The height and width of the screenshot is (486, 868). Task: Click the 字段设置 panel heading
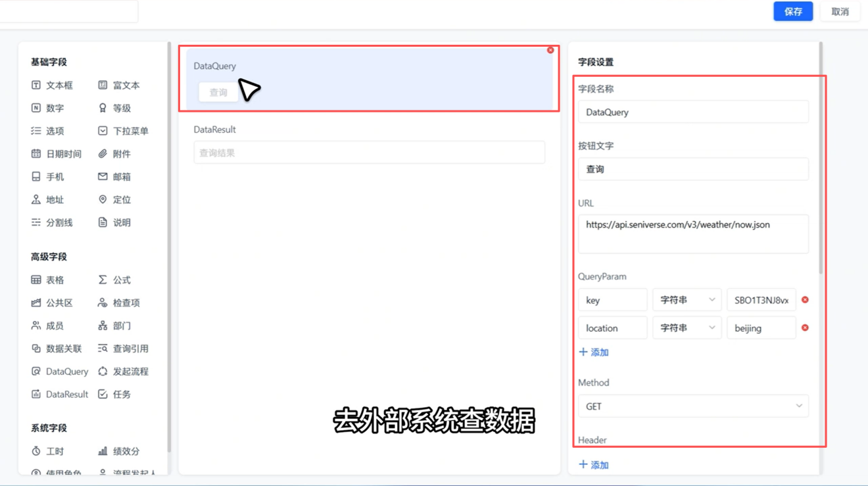[596, 62]
